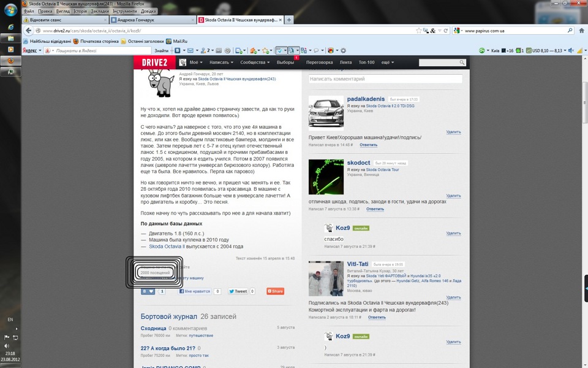Click the 'Знайти' search button
This screenshot has height=368, width=588.
[161, 51]
